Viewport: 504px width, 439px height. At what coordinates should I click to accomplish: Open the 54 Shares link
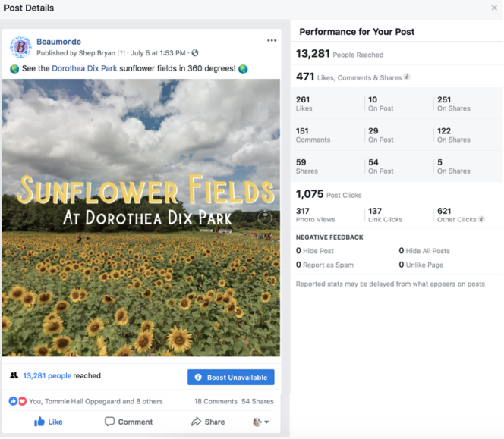click(x=257, y=401)
